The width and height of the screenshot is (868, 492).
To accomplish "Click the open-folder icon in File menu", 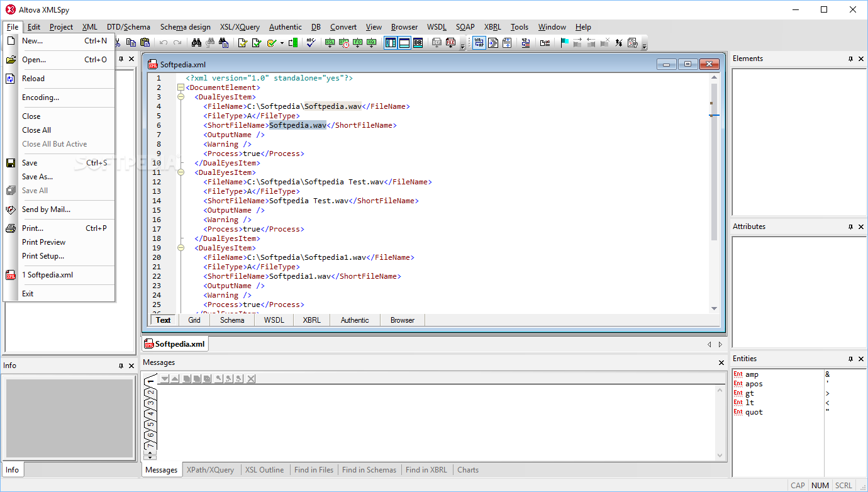I will tap(11, 60).
